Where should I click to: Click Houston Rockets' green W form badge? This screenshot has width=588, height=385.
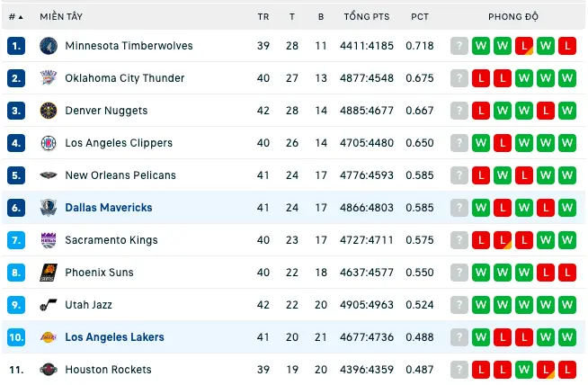(524, 370)
